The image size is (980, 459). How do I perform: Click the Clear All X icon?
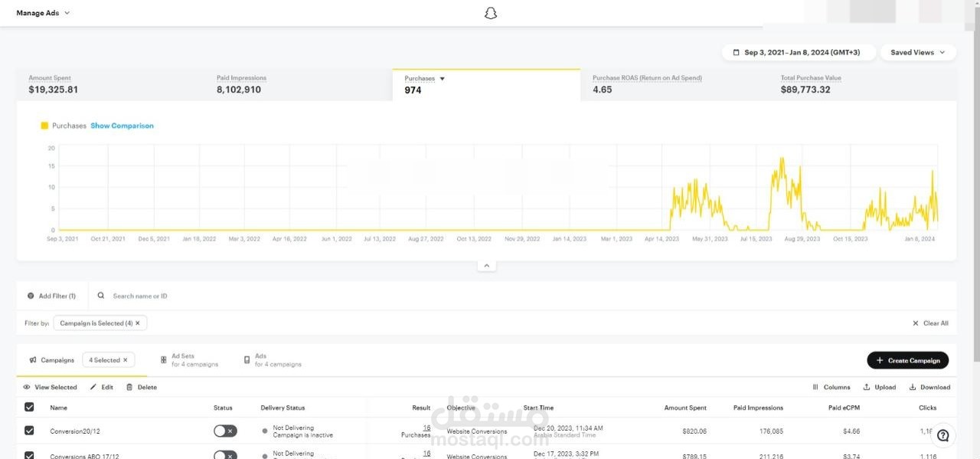(916, 323)
